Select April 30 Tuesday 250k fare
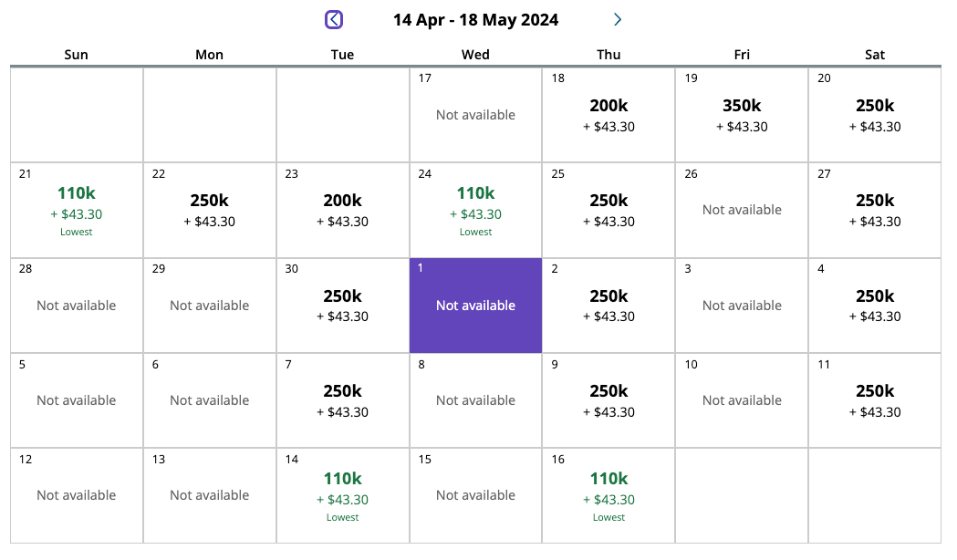Screen dimensions: 957x560 click(342, 306)
